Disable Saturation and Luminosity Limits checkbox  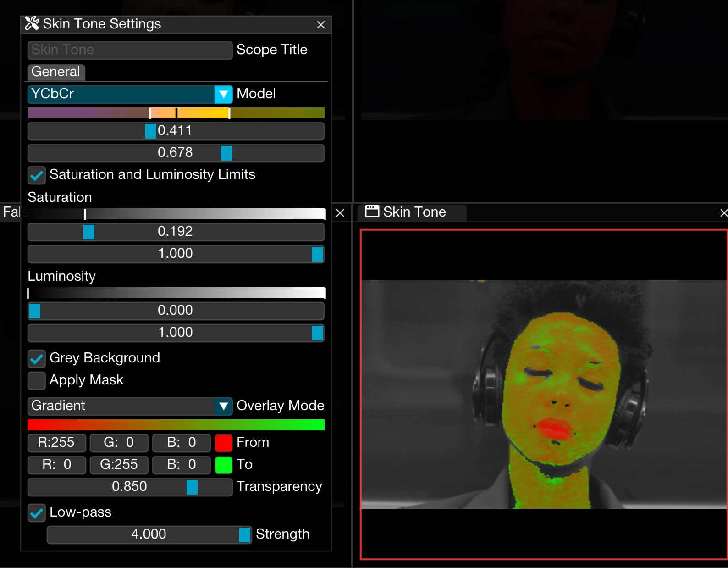pos(37,175)
